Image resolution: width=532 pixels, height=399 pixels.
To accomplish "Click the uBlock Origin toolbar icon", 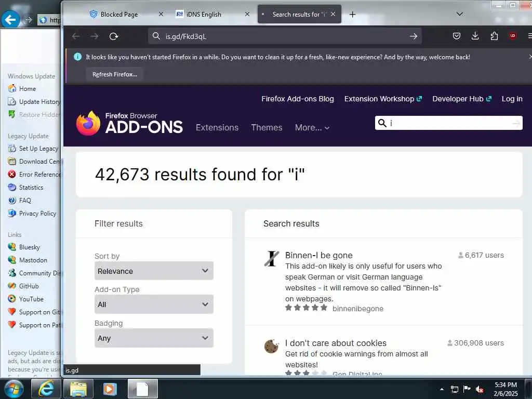I will (513, 36).
